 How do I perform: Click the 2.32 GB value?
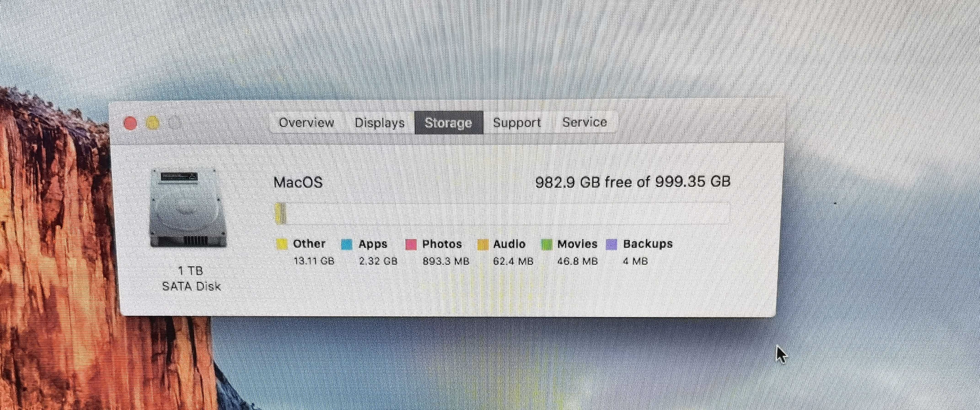(378, 261)
